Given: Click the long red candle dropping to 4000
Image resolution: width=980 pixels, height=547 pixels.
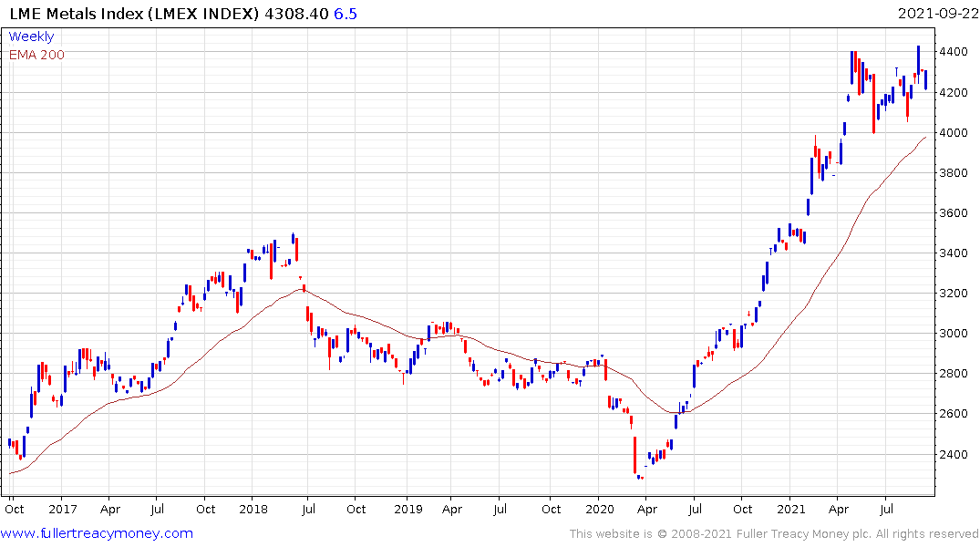Looking at the screenshot, I should pos(873,103).
